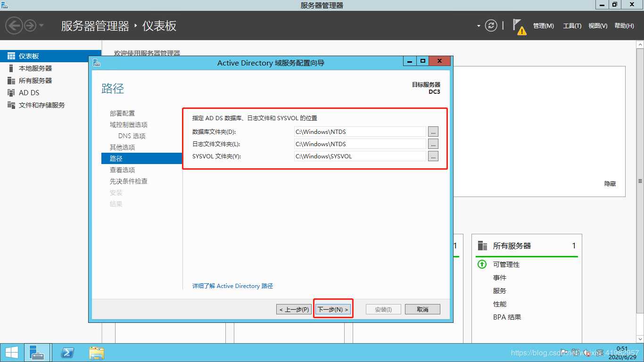The width and height of the screenshot is (644, 362).
Task: Open the 所有服务器 tile title
Action: [512, 246]
